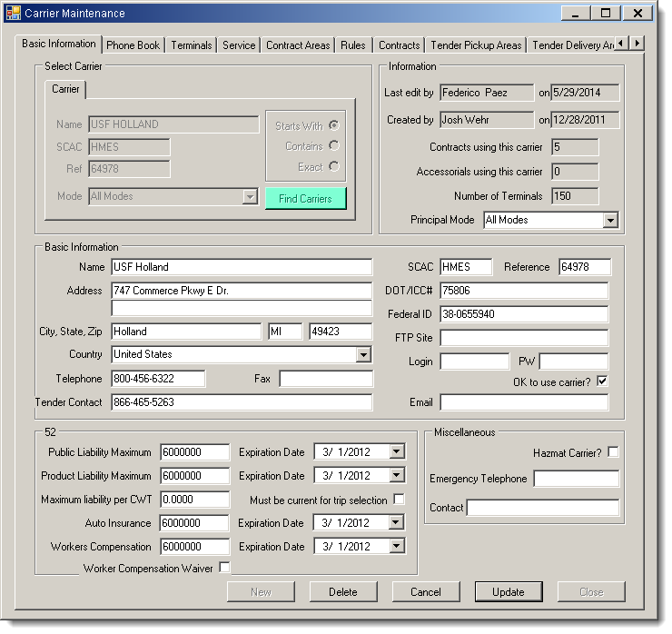This screenshot has width=672, height=634.
Task: Click the Number of Terminals value 150
Action: (x=575, y=196)
